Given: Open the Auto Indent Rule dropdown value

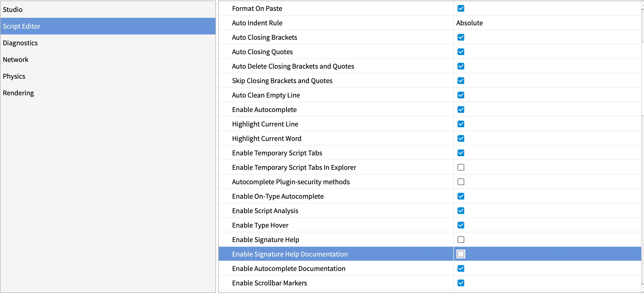Looking at the screenshot, I should pyautogui.click(x=470, y=23).
